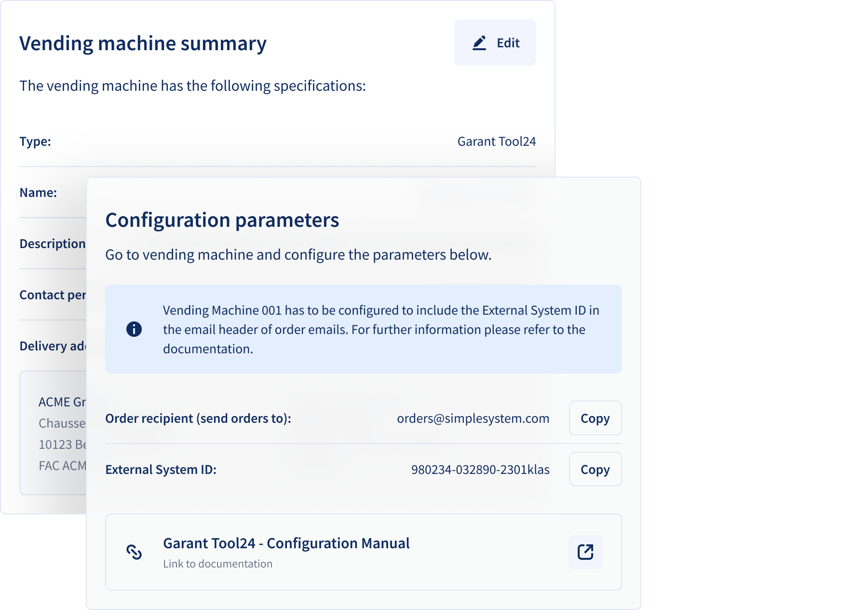This screenshot has height=610, width=868.
Task: Click the chain link icon beside Configuration Manual
Action: pyautogui.click(x=134, y=552)
